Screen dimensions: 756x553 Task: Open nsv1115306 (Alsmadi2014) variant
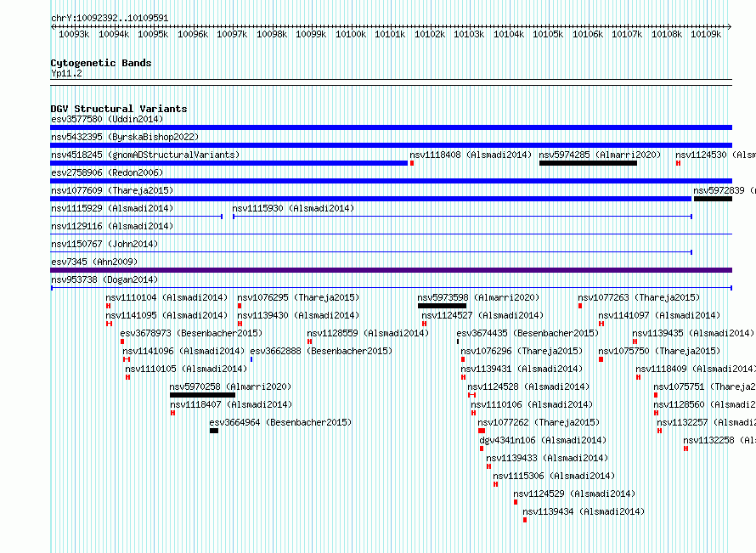pyautogui.click(x=554, y=476)
